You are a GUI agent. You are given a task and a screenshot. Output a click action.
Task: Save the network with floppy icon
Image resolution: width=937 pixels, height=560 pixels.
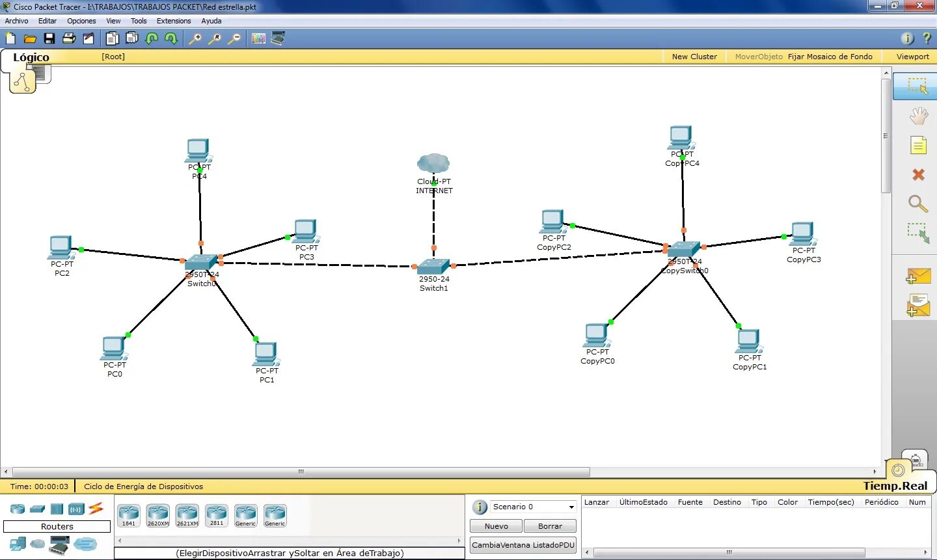[x=49, y=39]
